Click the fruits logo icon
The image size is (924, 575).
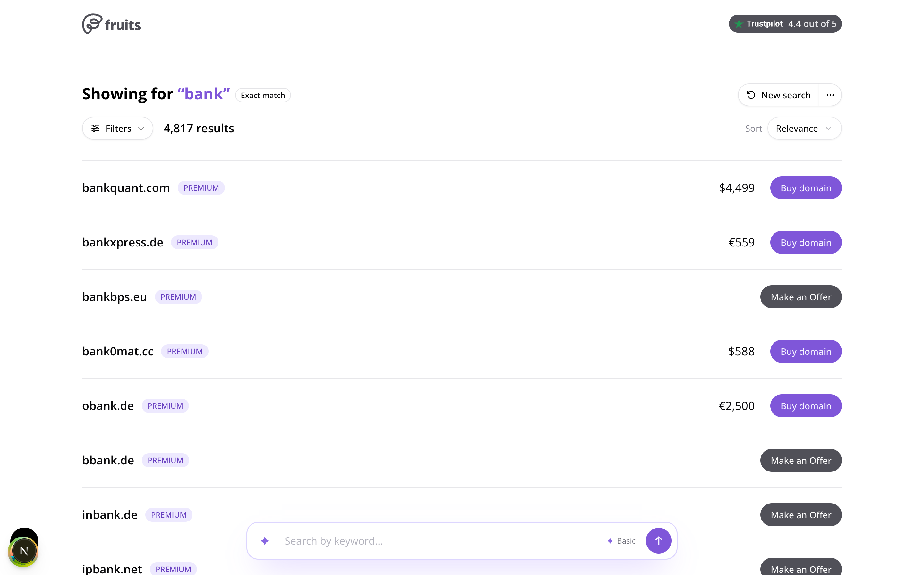point(92,24)
